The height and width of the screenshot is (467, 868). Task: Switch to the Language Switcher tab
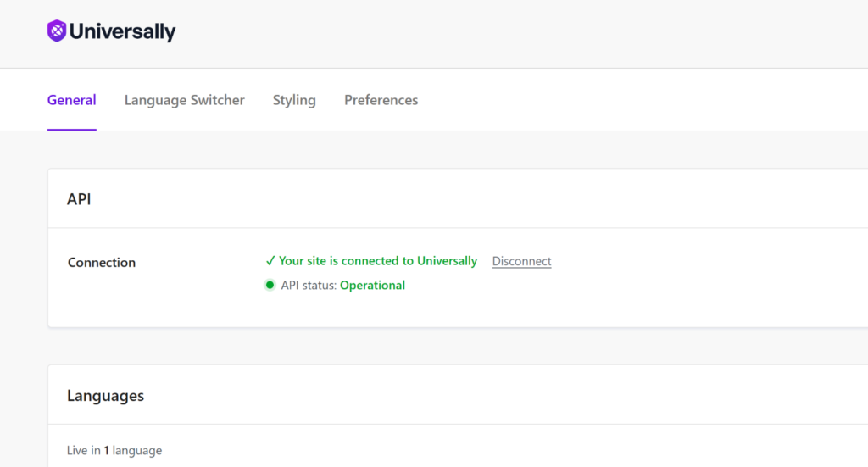click(184, 100)
